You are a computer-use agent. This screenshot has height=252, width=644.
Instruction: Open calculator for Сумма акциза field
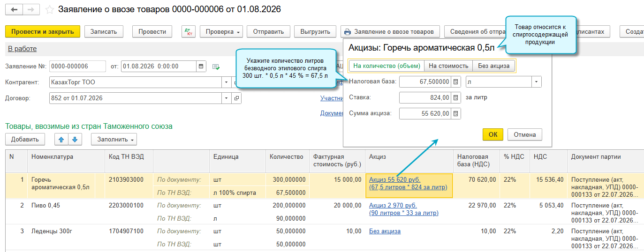click(455, 113)
